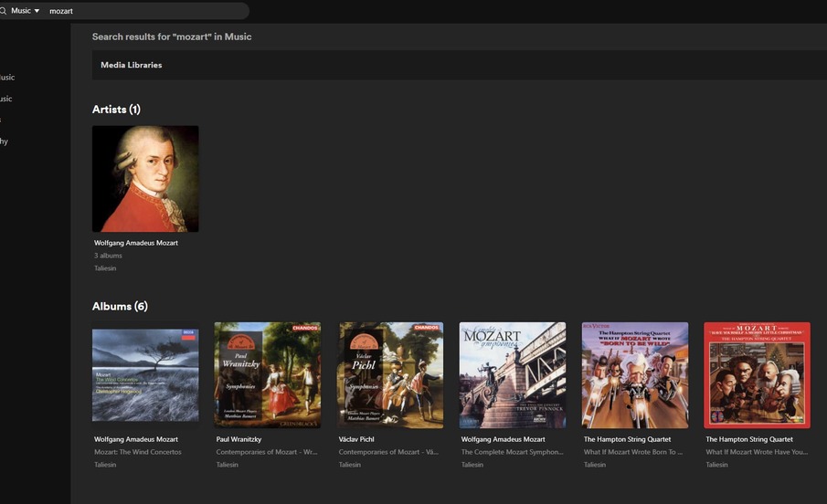Click 'Mozart: The Wind Concertos' album title

coord(138,452)
